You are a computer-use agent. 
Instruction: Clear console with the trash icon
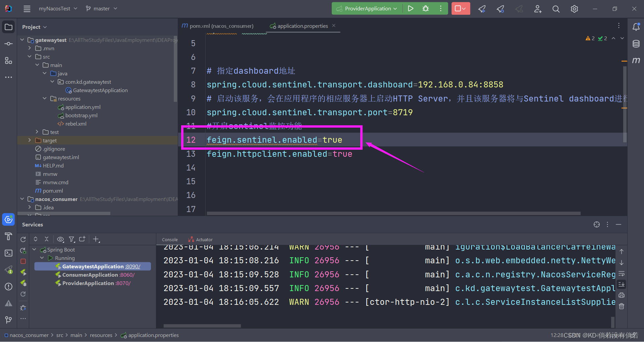click(622, 306)
